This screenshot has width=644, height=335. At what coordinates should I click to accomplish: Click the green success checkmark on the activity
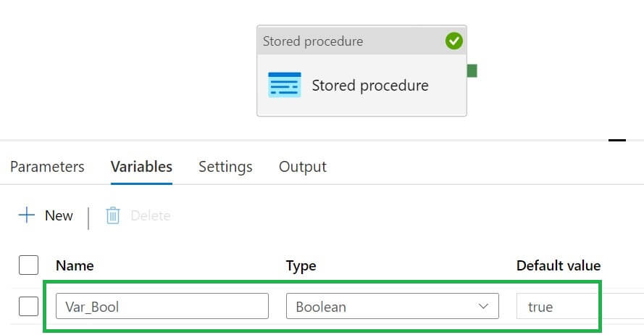(454, 41)
